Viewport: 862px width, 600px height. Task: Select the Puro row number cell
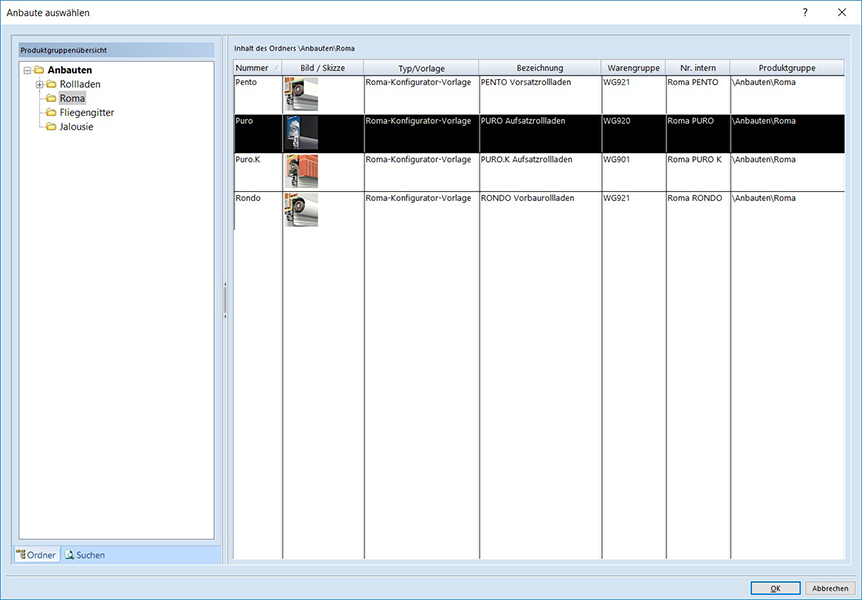258,133
